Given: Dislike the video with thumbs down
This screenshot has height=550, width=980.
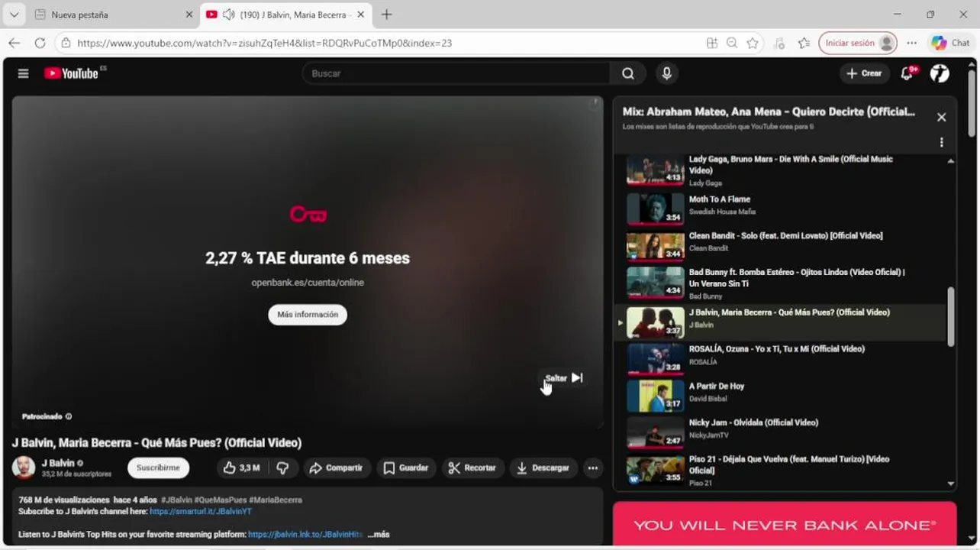Looking at the screenshot, I should [x=282, y=467].
